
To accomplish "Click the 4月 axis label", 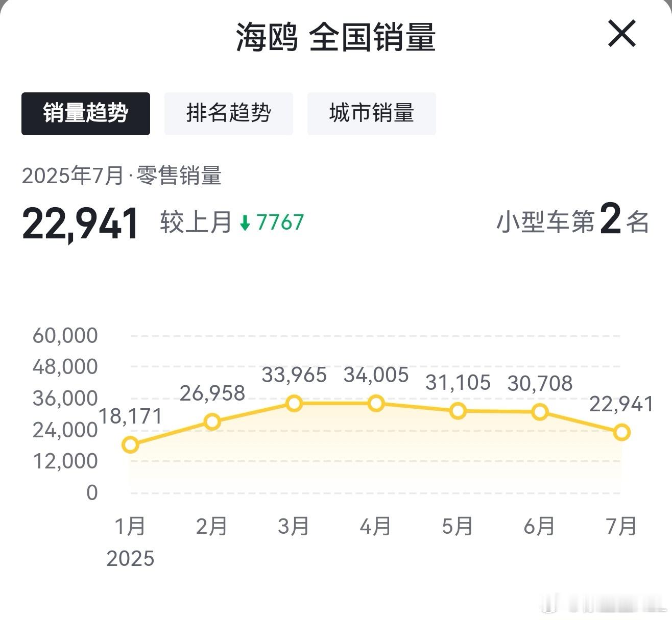I will [376, 526].
